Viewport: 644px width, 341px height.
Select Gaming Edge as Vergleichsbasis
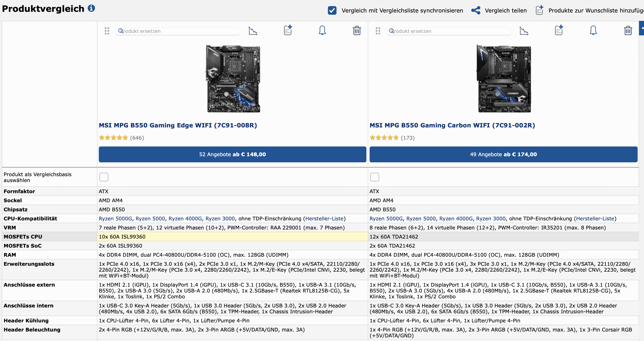pos(104,177)
